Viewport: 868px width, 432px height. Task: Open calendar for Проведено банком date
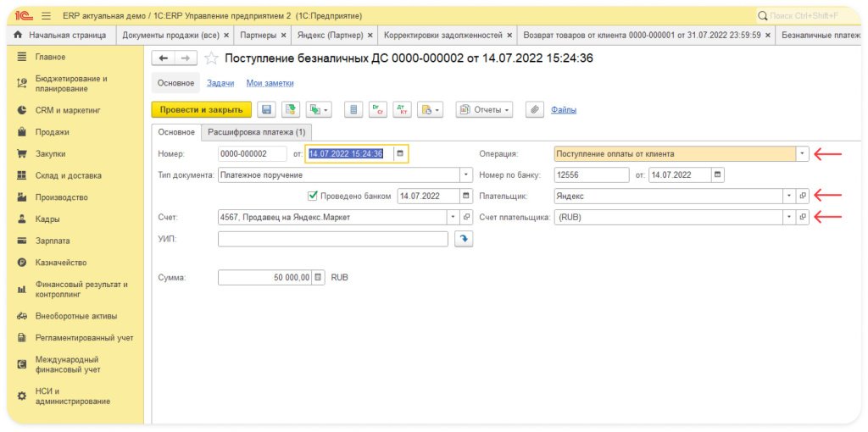tap(466, 196)
